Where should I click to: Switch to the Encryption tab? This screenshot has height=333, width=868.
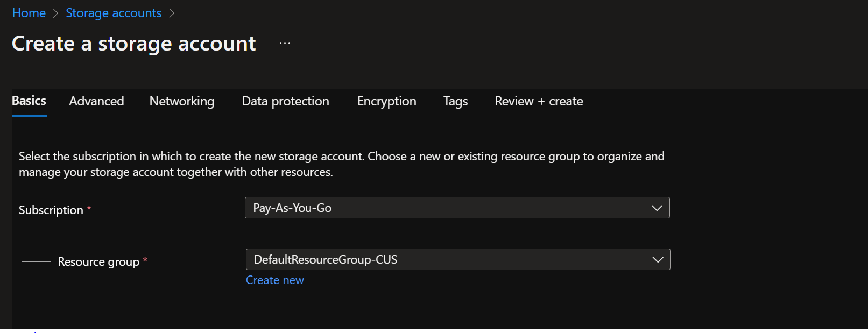386,101
